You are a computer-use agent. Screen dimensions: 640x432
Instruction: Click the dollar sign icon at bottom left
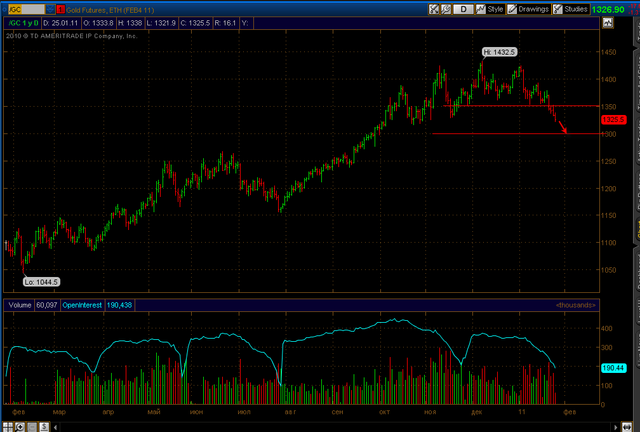[44, 427]
